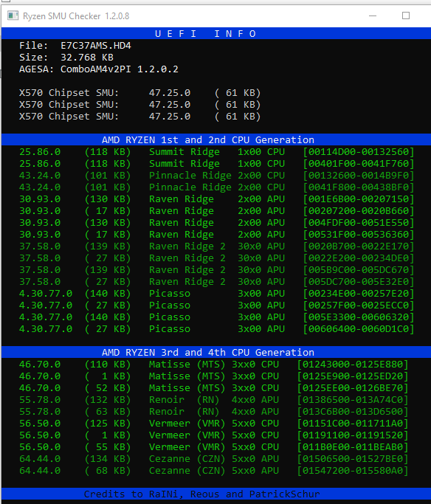Click the Ryzen SMU Checker 1.2.0.8 title
The image size is (431, 504).
pos(76,16)
